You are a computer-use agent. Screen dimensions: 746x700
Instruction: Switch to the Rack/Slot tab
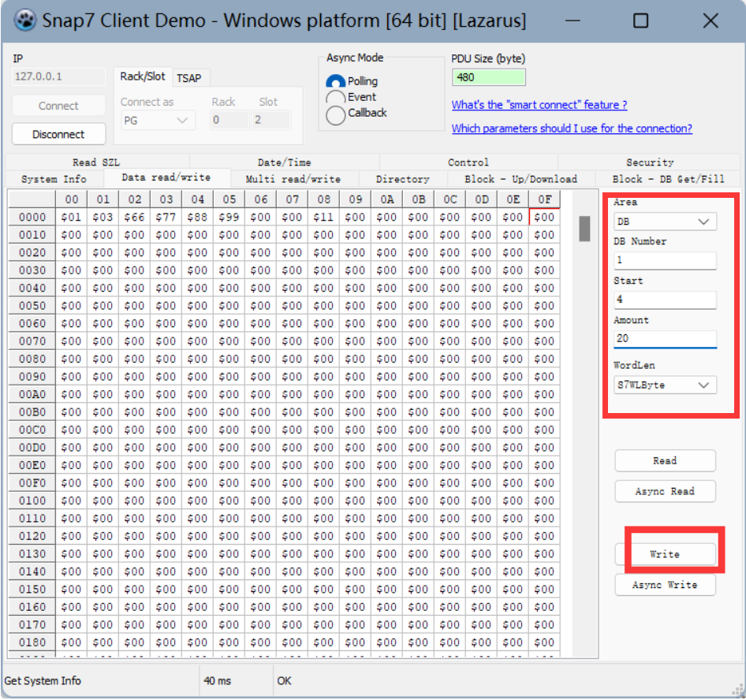coord(142,76)
